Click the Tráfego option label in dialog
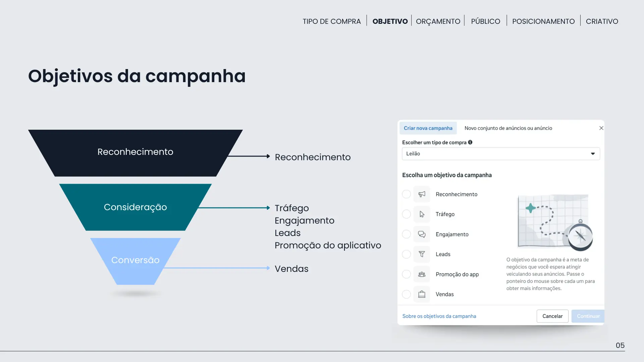This screenshot has width=644, height=362. 445,214
